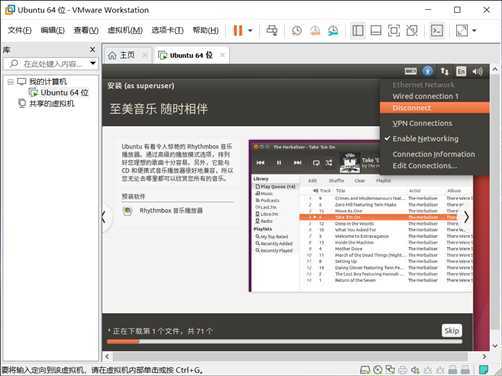The width and height of the screenshot is (502, 376).
Task: Toggle the Enable Networking checkbox
Action: coord(434,139)
